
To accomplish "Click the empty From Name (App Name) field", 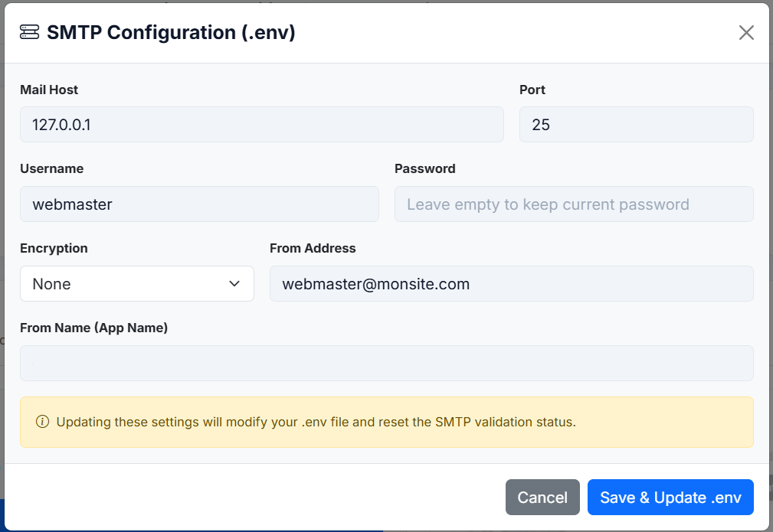I will click(386, 363).
